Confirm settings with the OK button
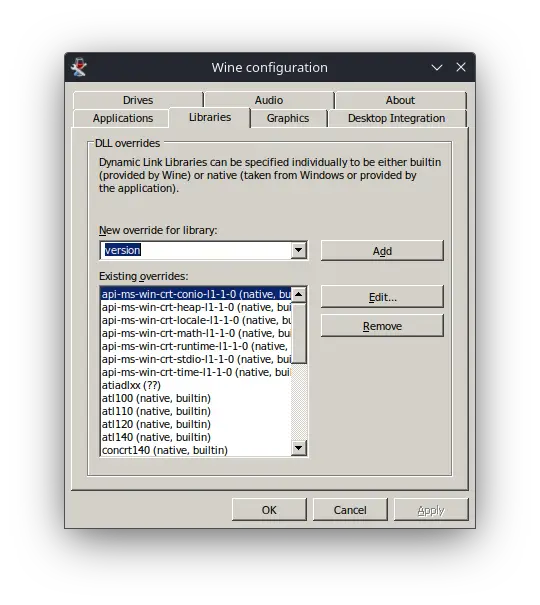This screenshot has width=540, height=605. click(x=269, y=510)
